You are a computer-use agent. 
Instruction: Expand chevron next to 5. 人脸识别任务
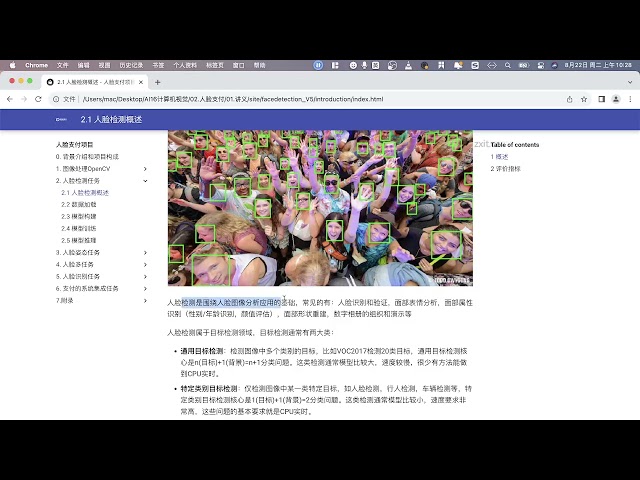point(145,277)
